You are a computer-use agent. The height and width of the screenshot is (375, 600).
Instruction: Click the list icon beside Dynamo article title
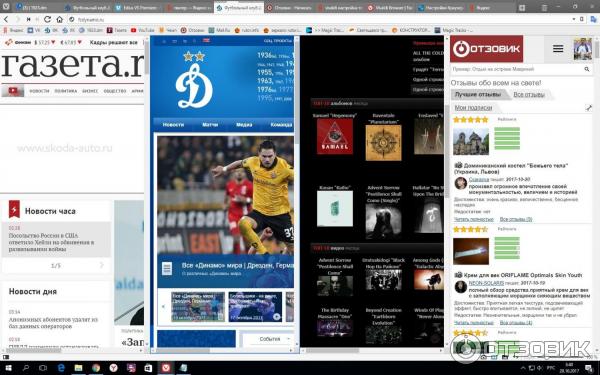coord(167,269)
